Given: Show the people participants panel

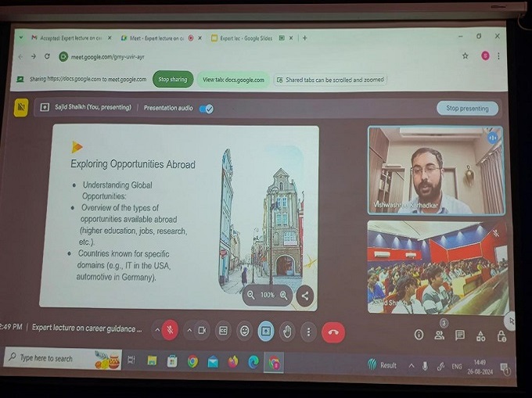Looking at the screenshot, I should (440, 335).
